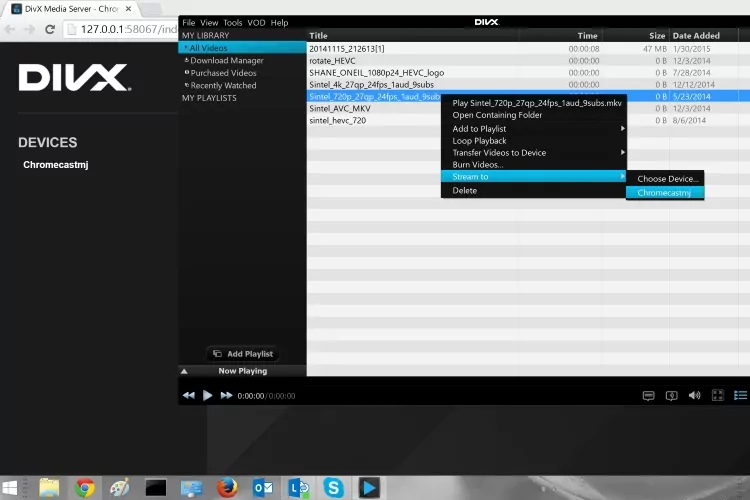Viewport: 750px width, 500px height.
Task: Choose Open Containing Folder
Action: pyautogui.click(x=533, y=115)
